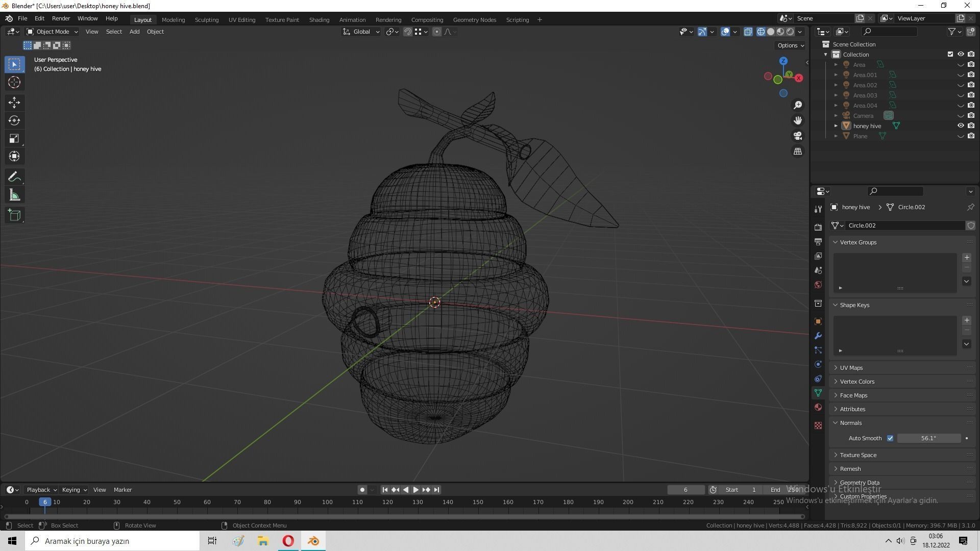Viewport: 980px width, 551px height.
Task: Toggle proportional editing
Action: [x=437, y=32]
